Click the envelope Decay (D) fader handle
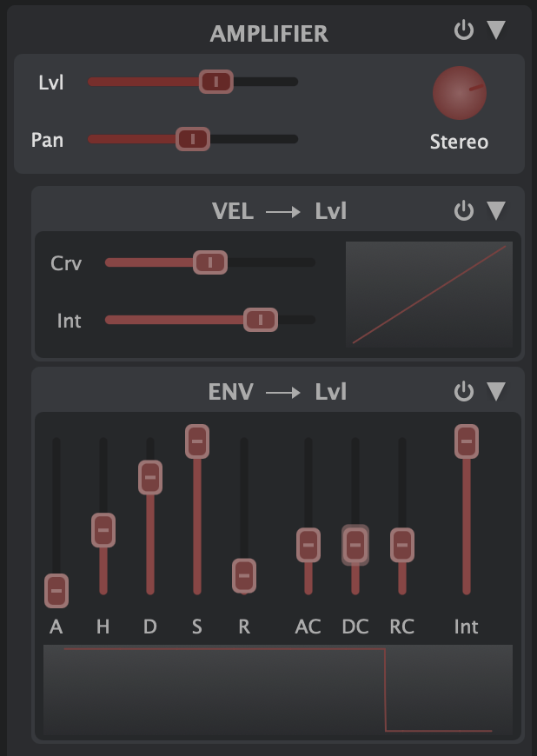Image resolution: width=537 pixels, height=756 pixels. pyautogui.click(x=150, y=476)
